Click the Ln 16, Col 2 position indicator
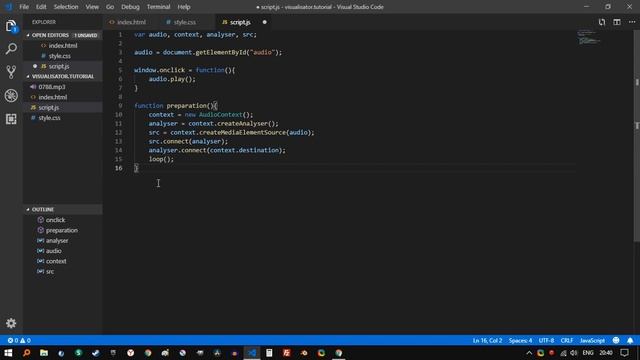This screenshot has height=360, width=640. coord(487,340)
